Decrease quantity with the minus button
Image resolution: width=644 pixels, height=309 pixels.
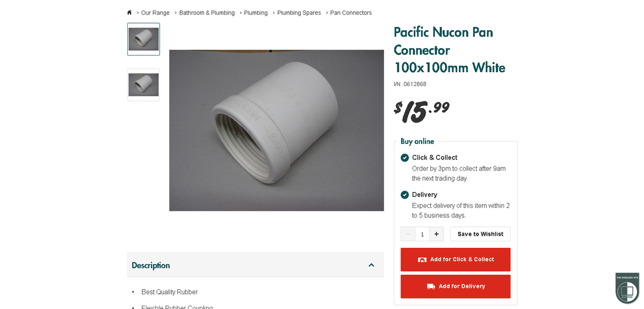pyautogui.click(x=408, y=234)
